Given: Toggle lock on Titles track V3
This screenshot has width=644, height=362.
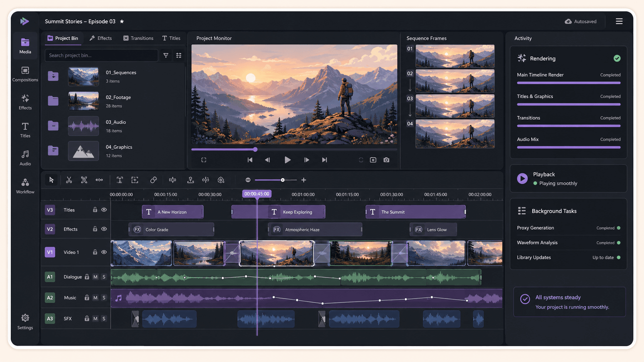Looking at the screenshot, I should pyautogui.click(x=95, y=210).
